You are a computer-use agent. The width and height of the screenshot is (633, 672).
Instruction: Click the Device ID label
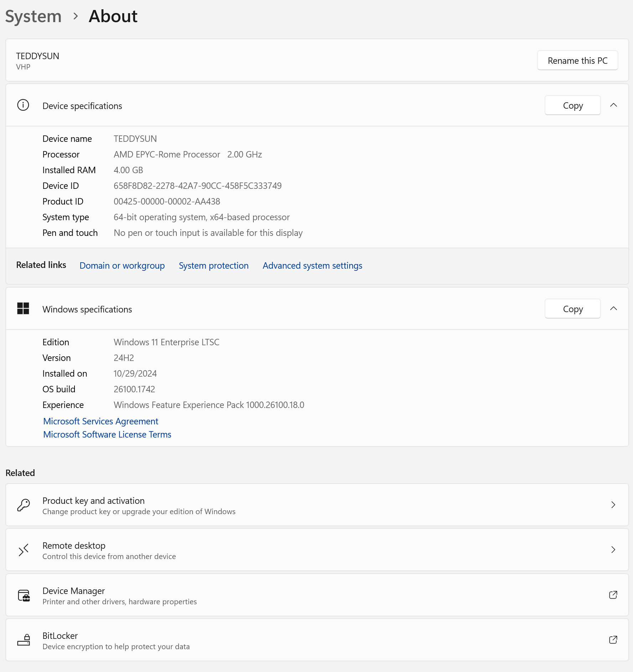click(61, 186)
